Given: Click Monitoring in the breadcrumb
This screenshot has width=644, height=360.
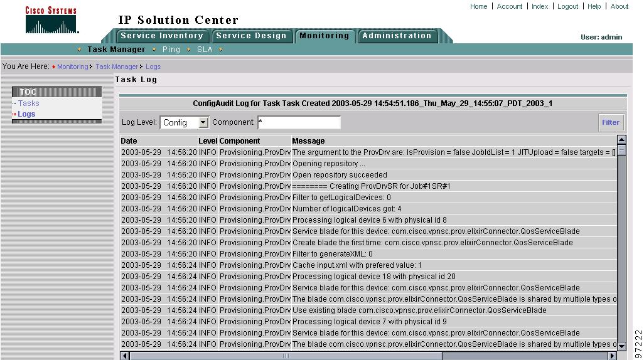Looking at the screenshot, I should [72, 66].
